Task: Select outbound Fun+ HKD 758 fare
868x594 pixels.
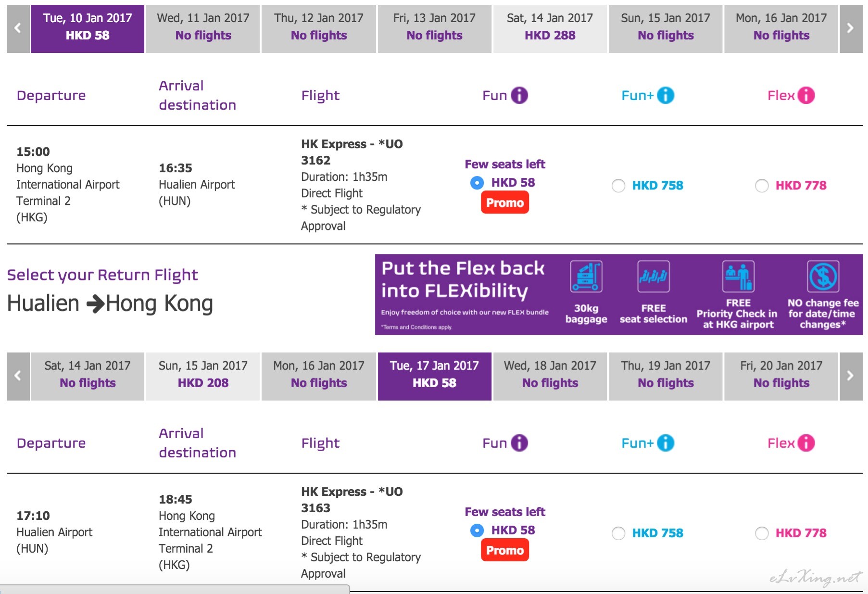Action: pyautogui.click(x=618, y=186)
